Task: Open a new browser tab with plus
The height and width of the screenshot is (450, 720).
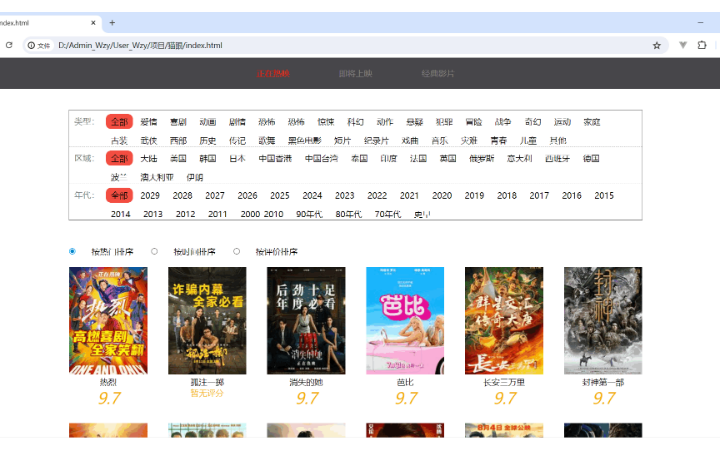Action: point(112,22)
